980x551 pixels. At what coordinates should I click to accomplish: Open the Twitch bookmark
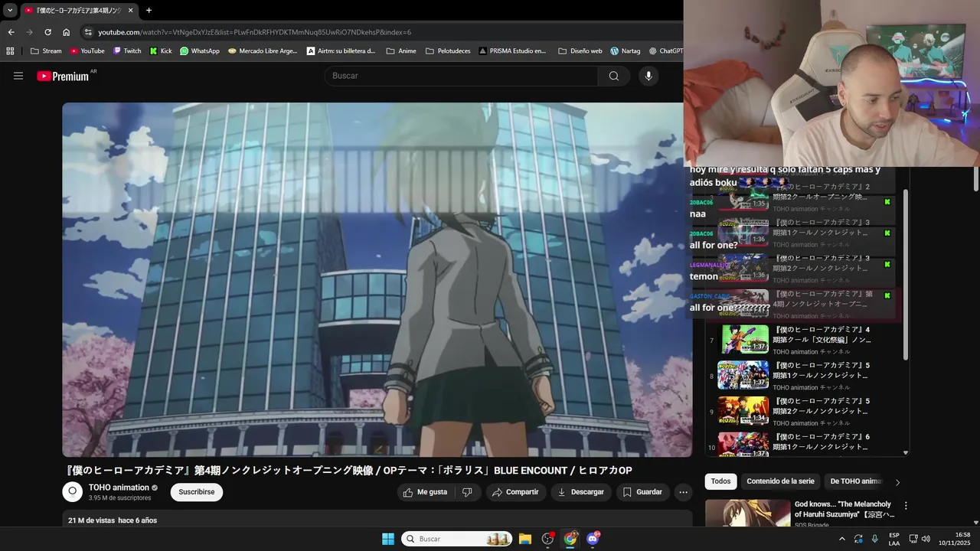[127, 51]
